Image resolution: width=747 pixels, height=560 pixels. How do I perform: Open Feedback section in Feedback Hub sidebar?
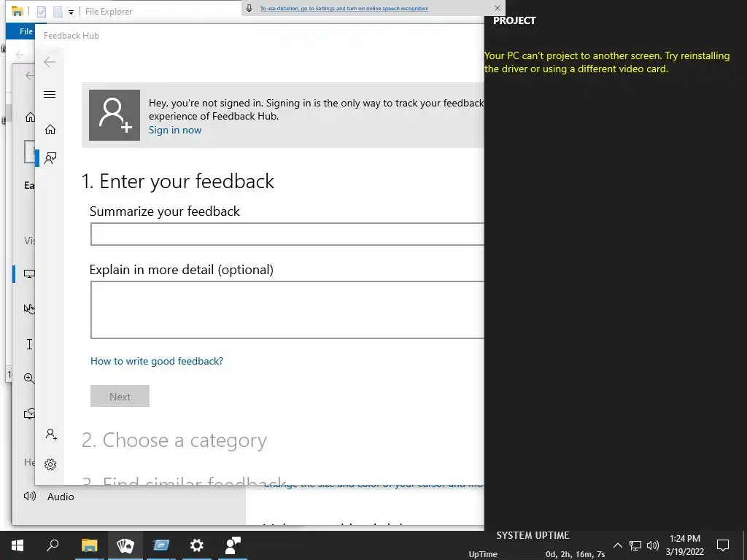point(50,158)
